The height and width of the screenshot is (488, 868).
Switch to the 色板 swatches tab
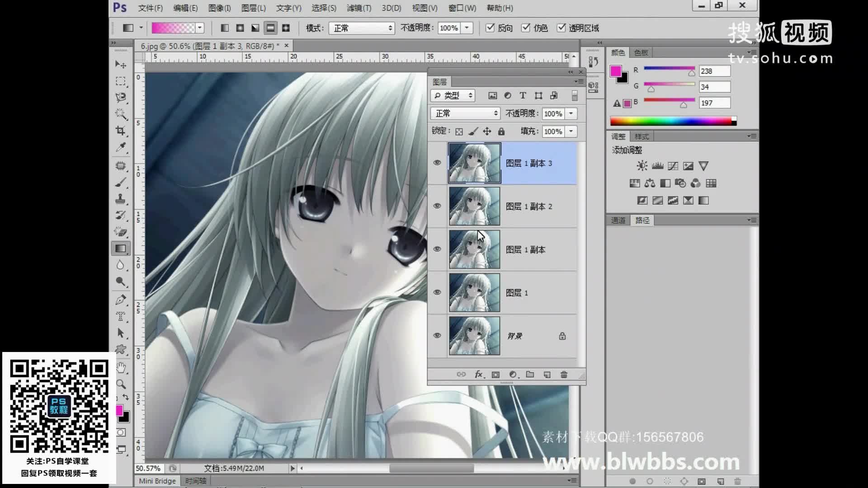641,53
